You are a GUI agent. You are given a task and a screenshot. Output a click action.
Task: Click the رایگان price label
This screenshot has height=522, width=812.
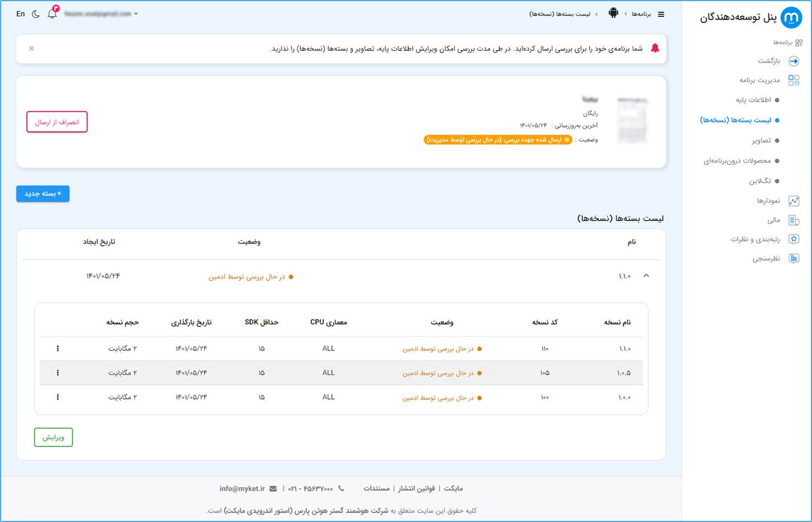click(x=590, y=113)
